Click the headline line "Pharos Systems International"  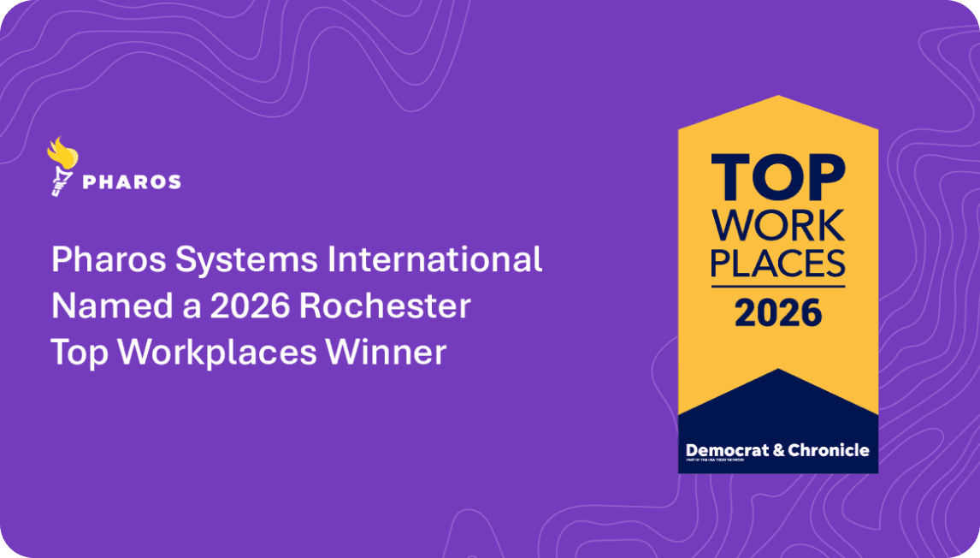pyautogui.click(x=297, y=259)
